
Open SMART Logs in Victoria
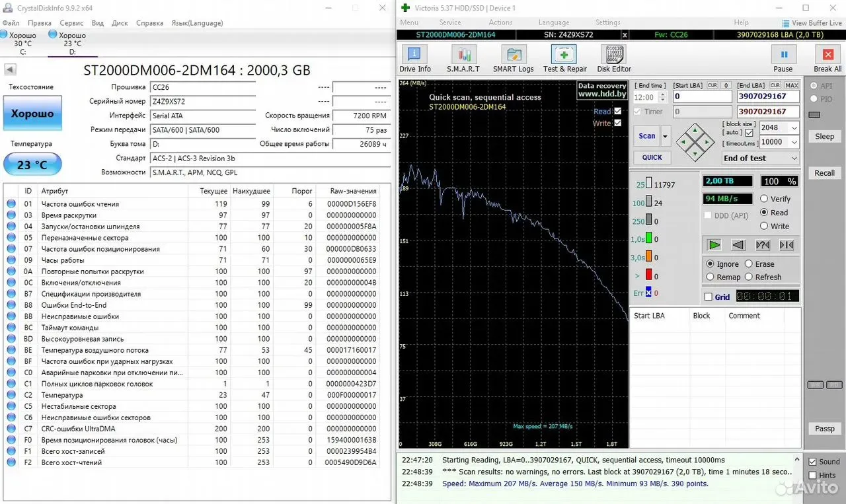point(513,58)
